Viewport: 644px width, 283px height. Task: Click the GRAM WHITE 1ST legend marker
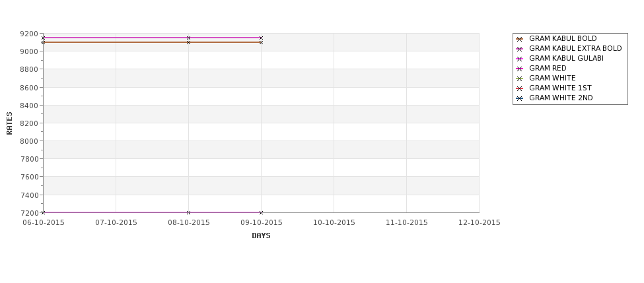(x=519, y=88)
